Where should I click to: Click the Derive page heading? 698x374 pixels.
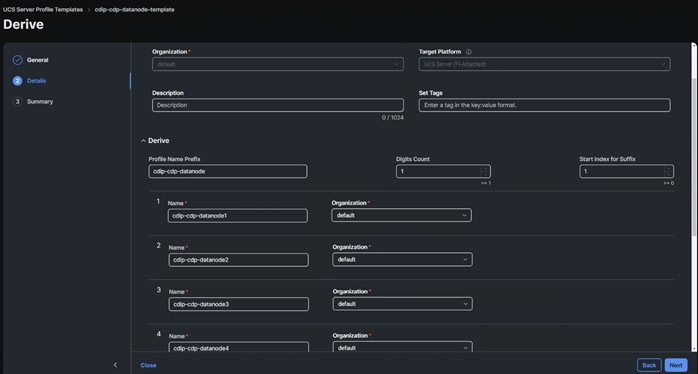click(23, 24)
